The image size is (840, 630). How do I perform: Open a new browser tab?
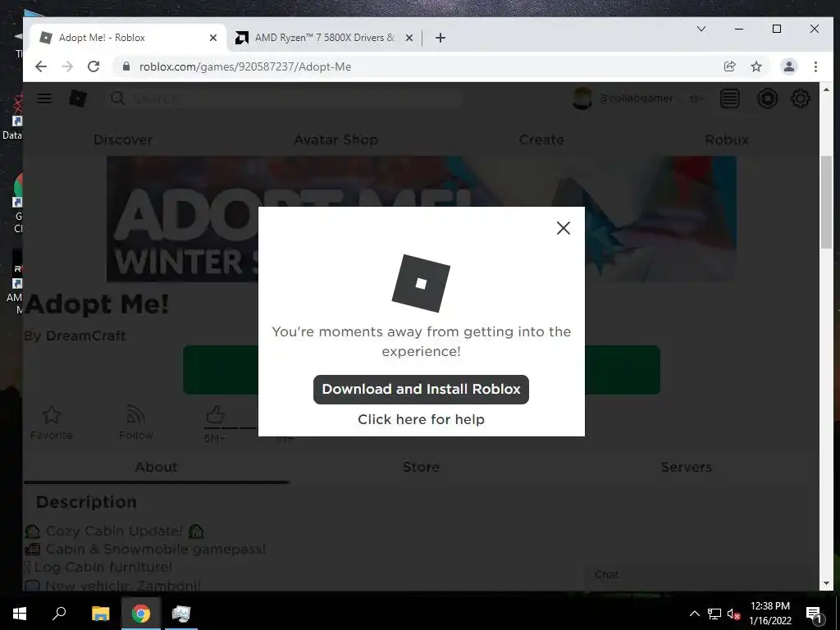click(x=441, y=38)
